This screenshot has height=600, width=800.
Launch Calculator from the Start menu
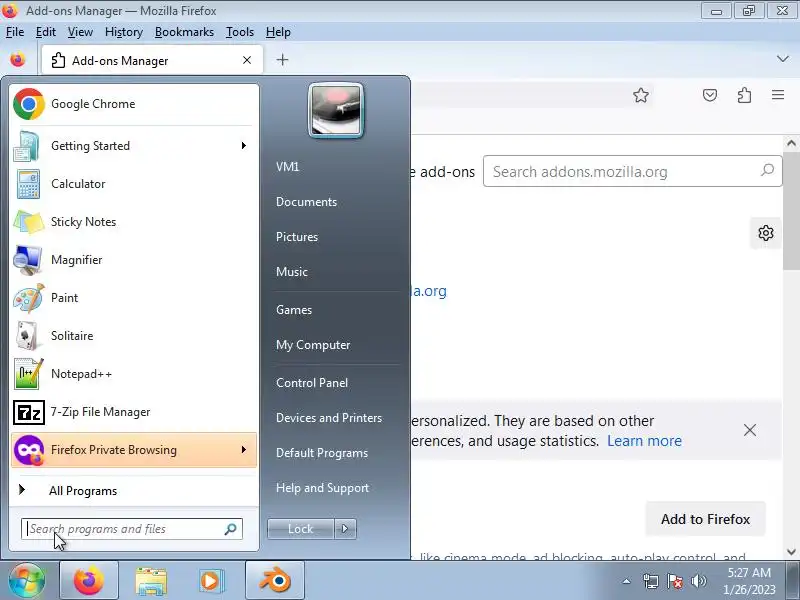[134, 184]
